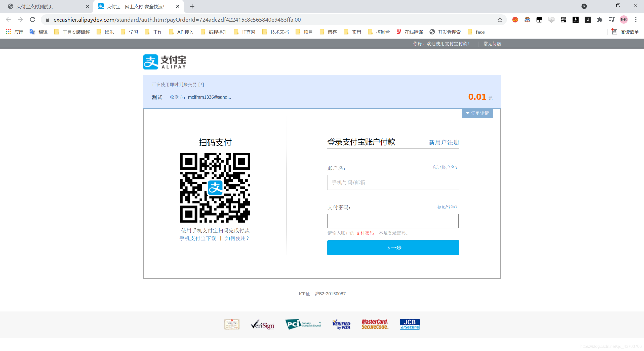This screenshot has height=351, width=644.
Task: Open the 实用 bookmark folder
Action: [352, 32]
